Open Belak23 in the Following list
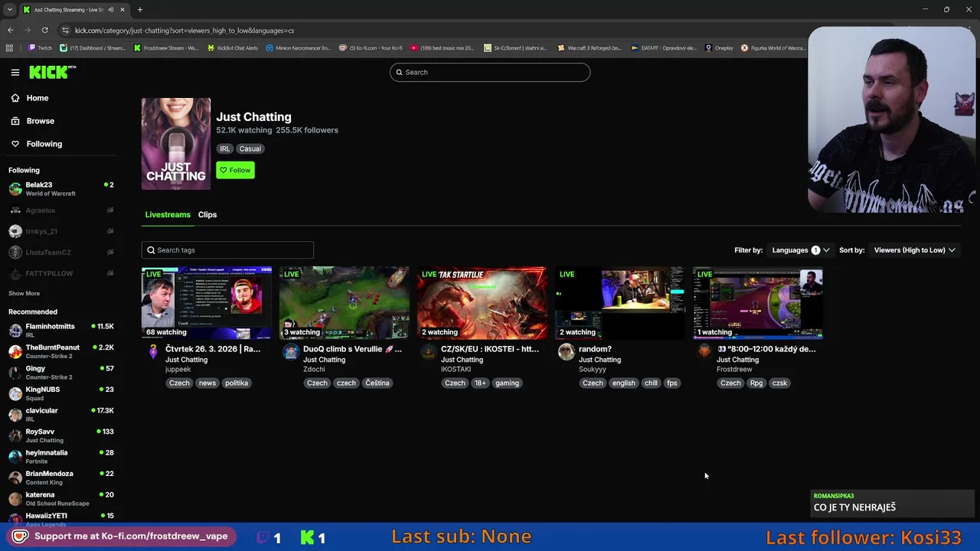The image size is (980, 551). (x=61, y=189)
